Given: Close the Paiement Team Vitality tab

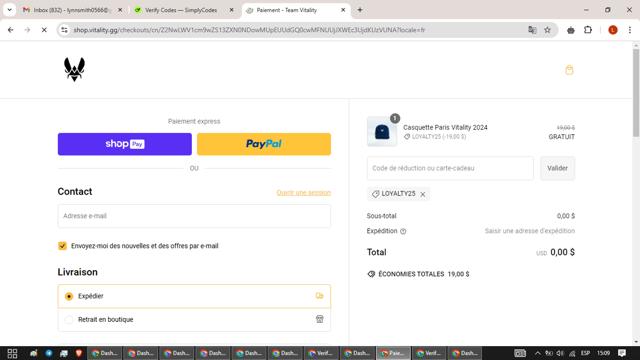Looking at the screenshot, I should click(x=343, y=10).
